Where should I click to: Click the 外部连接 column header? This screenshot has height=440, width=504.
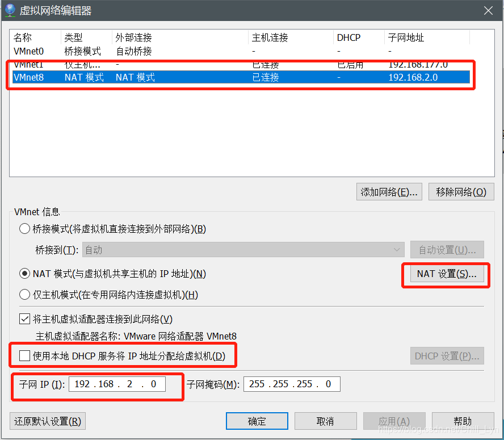180,37
